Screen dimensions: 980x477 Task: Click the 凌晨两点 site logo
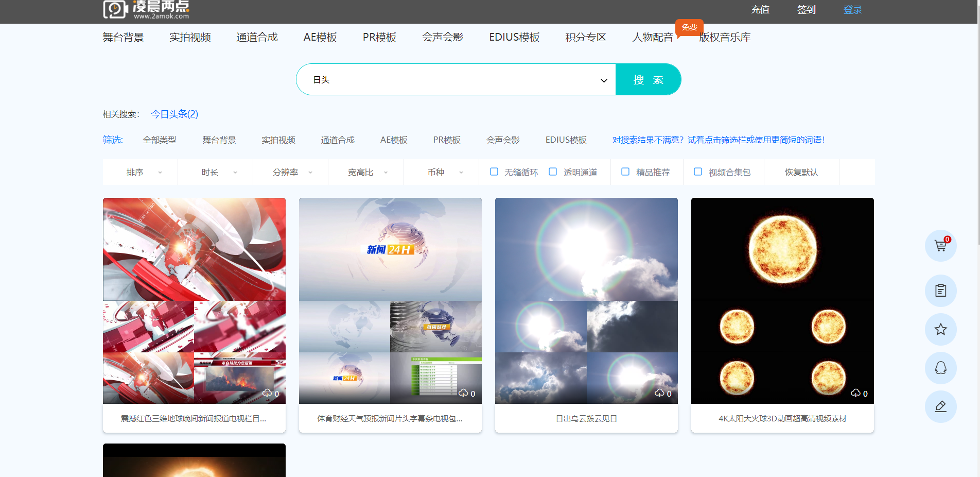pyautogui.click(x=146, y=10)
